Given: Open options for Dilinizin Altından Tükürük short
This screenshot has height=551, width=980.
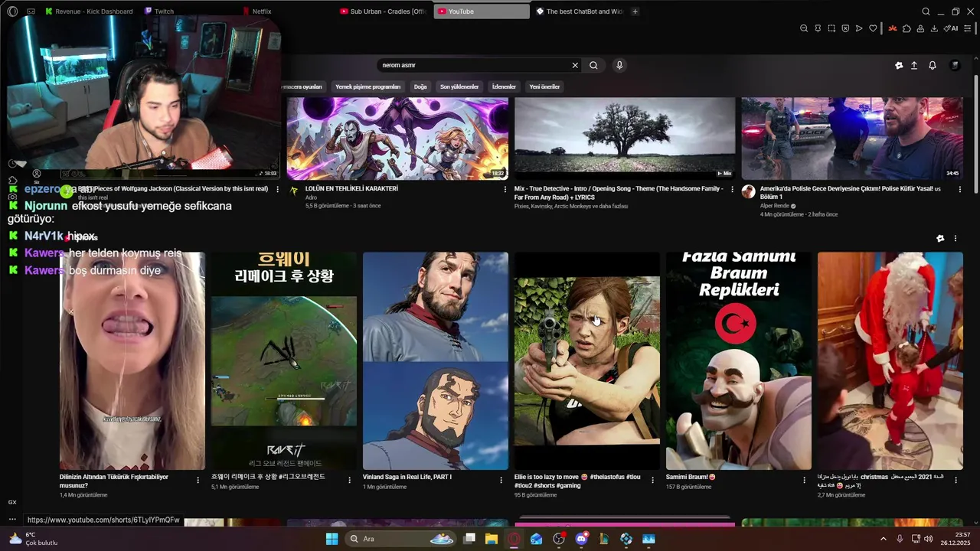Looking at the screenshot, I should tap(198, 481).
